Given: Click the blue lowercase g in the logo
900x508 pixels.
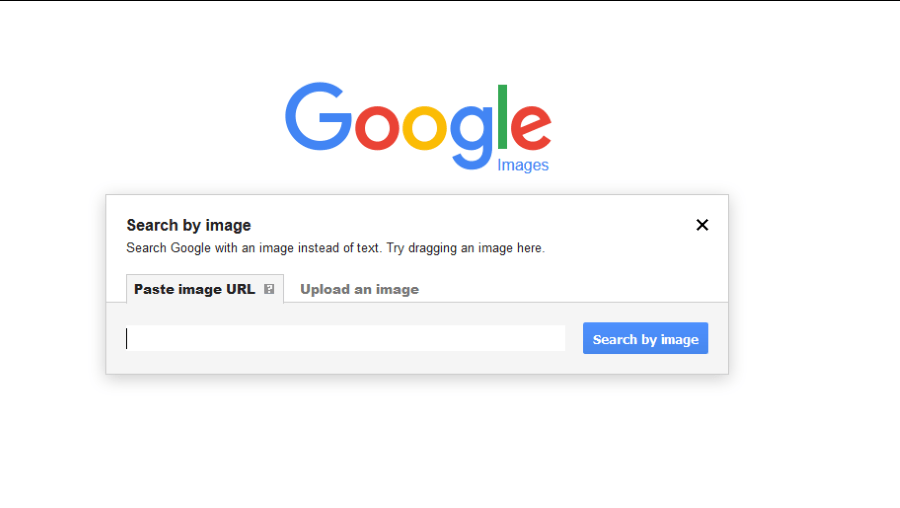Looking at the screenshot, I should pyautogui.click(x=471, y=137).
